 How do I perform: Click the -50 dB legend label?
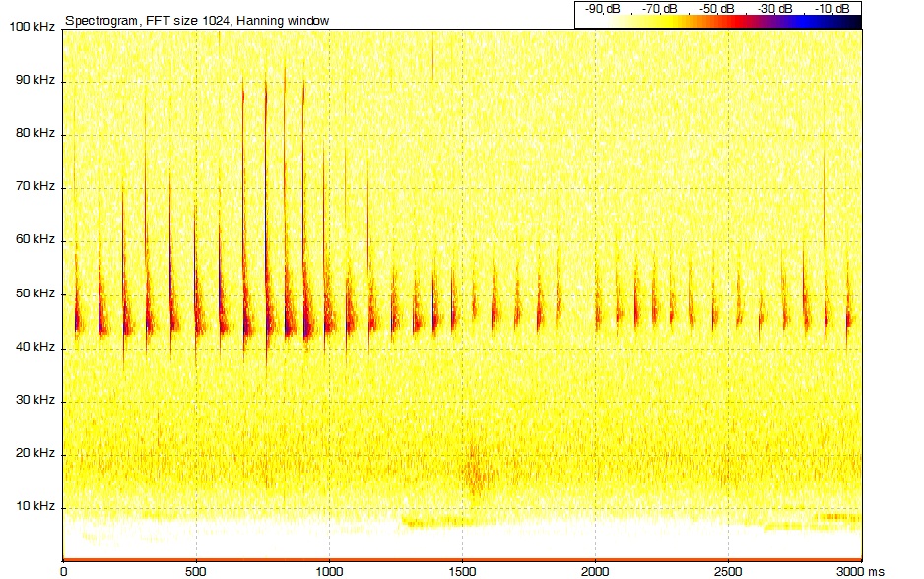pos(717,8)
